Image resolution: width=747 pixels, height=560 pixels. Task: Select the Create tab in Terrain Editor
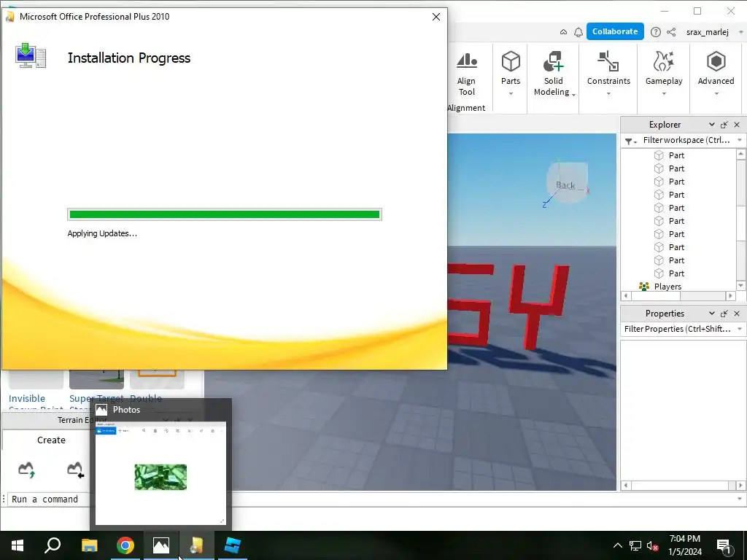pos(51,440)
